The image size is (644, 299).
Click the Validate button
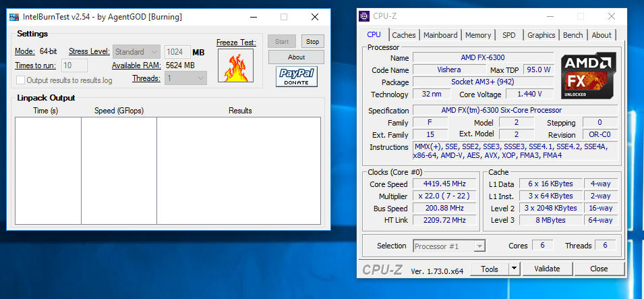[547, 269]
